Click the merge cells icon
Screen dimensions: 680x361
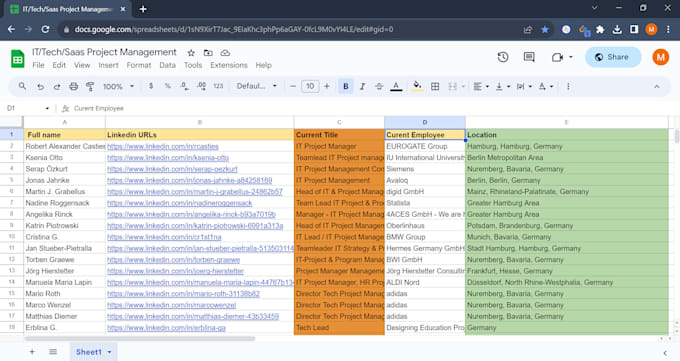(x=452, y=86)
